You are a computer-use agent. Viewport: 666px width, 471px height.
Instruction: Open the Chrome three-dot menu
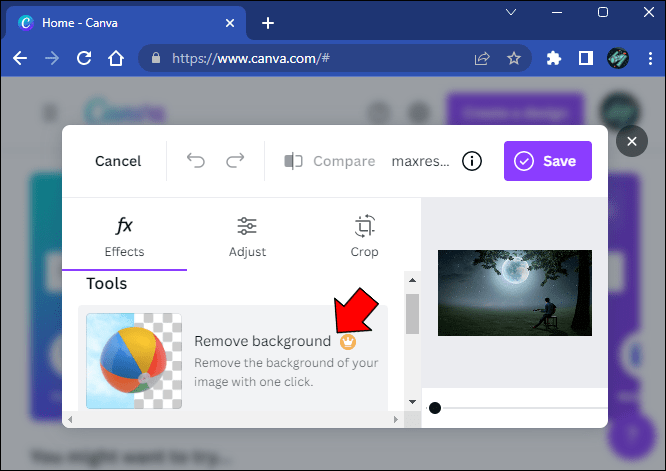(650, 58)
